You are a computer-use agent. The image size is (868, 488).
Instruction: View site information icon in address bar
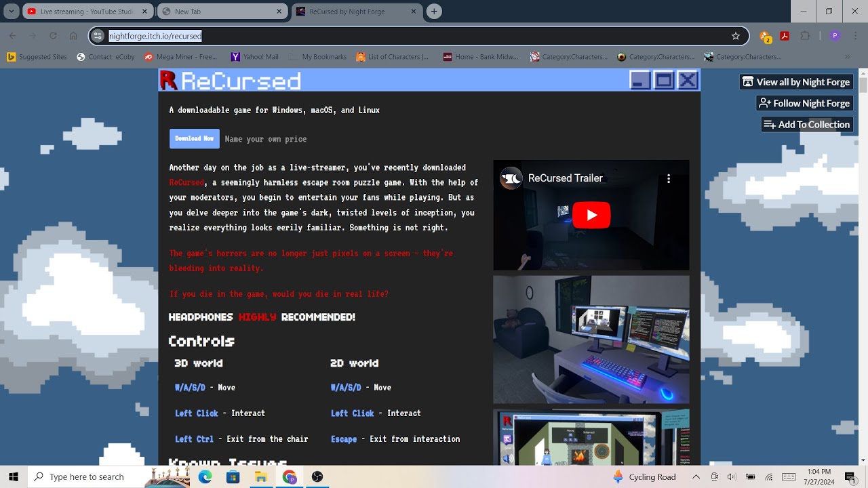[98, 36]
